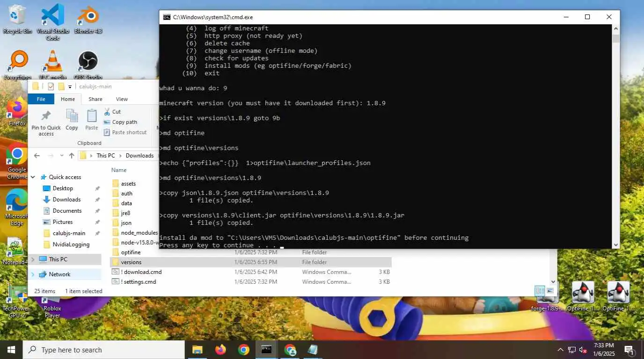Open Everything search desktop icon
The height and width of the screenshot is (359, 644).
tap(17, 65)
